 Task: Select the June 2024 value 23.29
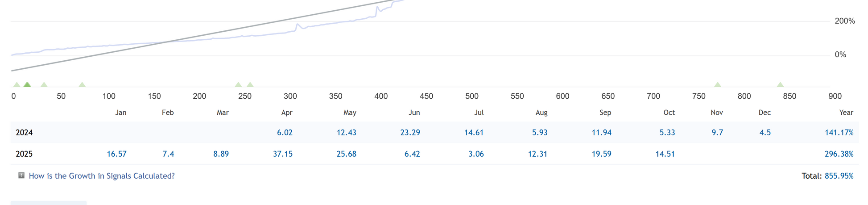click(410, 133)
